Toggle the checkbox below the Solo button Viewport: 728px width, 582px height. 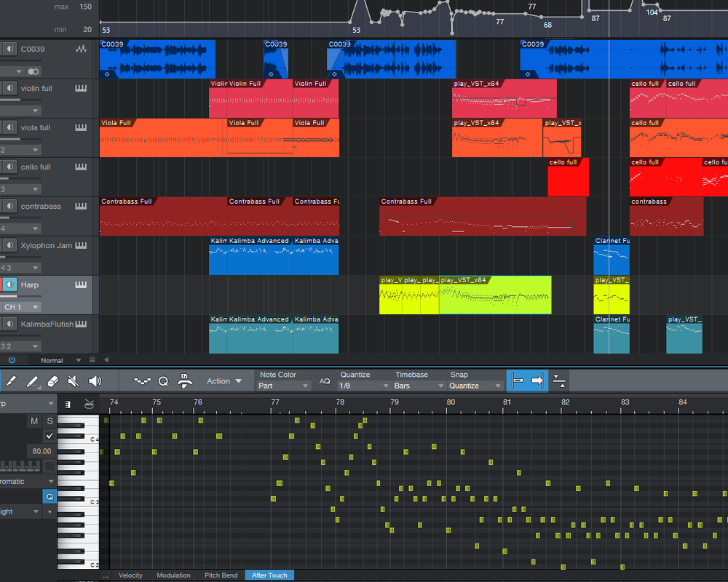point(50,436)
